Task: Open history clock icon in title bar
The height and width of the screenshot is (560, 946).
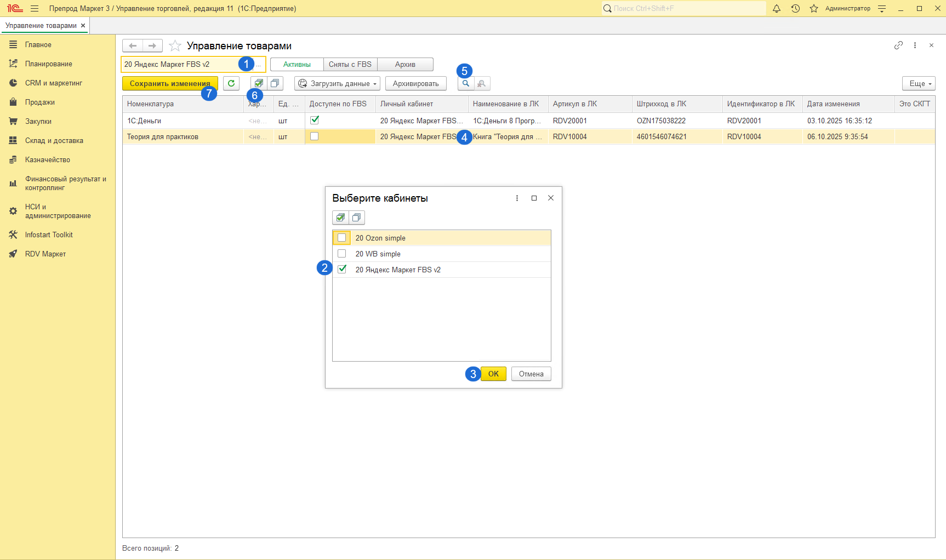Action: (795, 8)
